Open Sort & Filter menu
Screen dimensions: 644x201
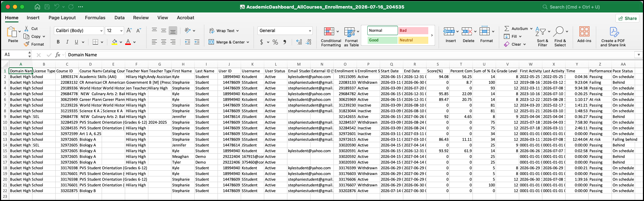[542, 37]
